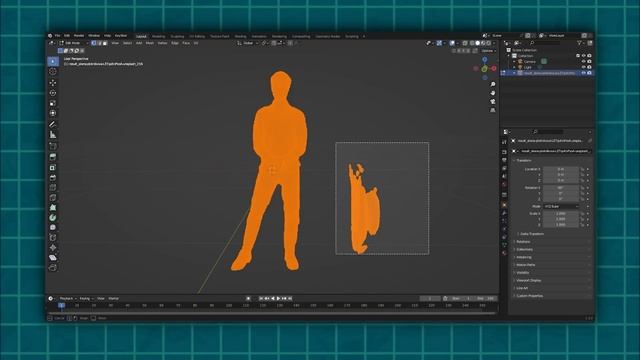The image size is (640, 360).
Task: Switch to wireframe viewport shading
Action: click(x=472, y=43)
